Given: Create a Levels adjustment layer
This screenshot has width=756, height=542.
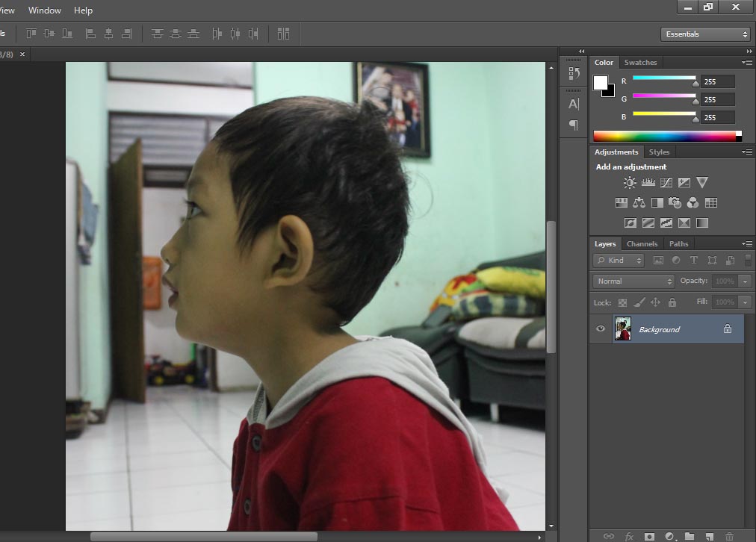Looking at the screenshot, I should pos(648,181).
